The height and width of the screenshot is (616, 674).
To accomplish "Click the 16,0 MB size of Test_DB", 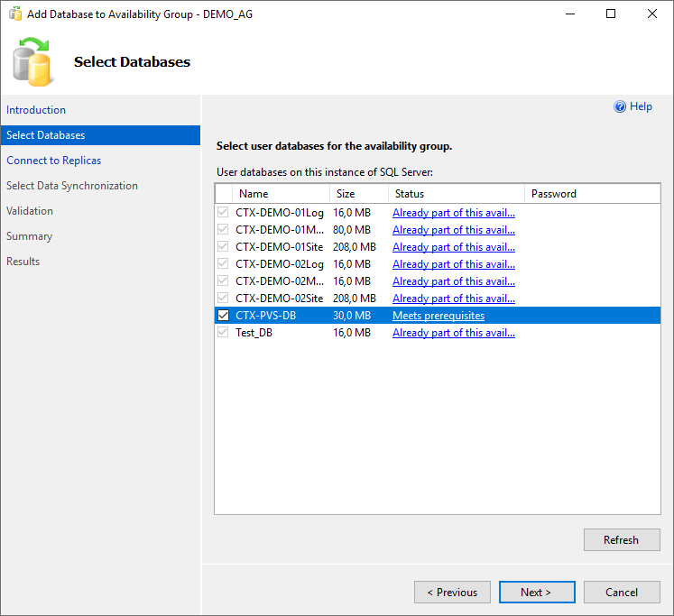I will pyautogui.click(x=352, y=333).
